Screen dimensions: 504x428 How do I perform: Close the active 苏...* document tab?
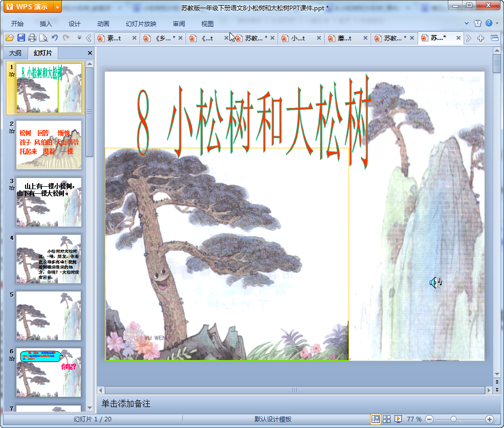pos(459,38)
